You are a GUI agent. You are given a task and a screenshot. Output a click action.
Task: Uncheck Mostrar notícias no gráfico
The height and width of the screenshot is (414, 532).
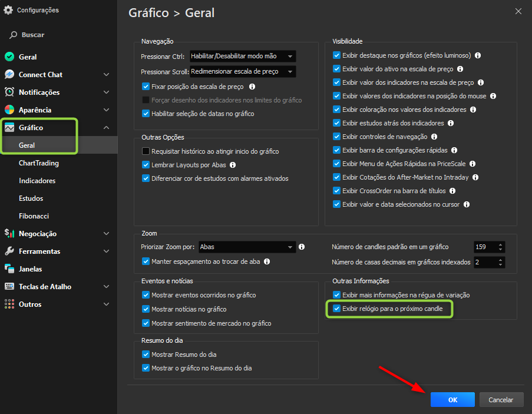146,309
